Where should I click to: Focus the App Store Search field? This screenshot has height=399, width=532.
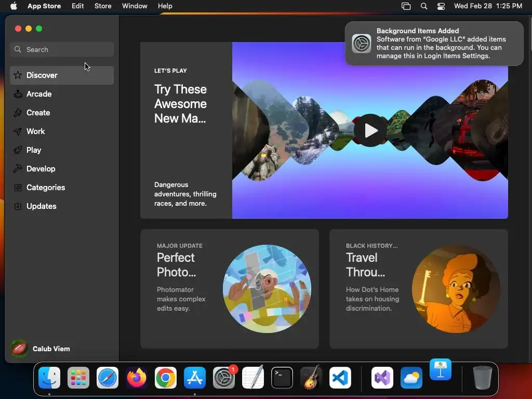coord(62,49)
